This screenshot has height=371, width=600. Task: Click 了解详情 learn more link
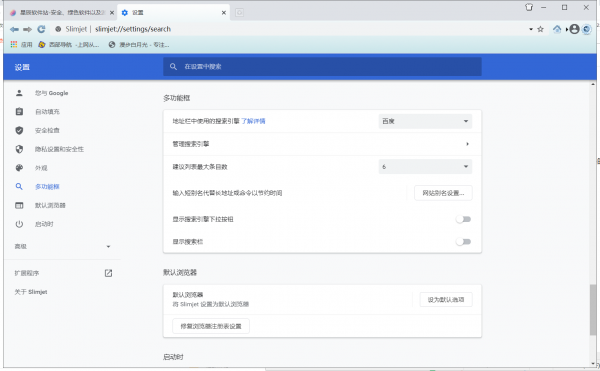[x=253, y=121]
